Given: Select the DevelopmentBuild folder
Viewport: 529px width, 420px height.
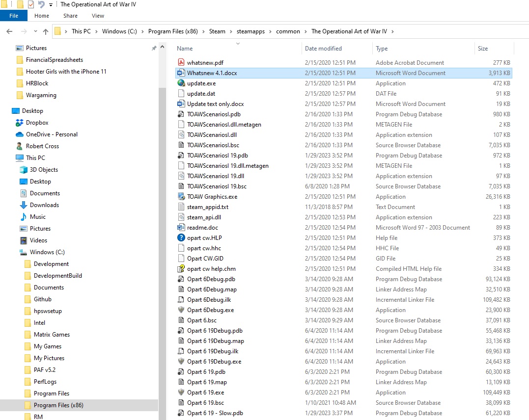Looking at the screenshot, I should pos(57,276).
